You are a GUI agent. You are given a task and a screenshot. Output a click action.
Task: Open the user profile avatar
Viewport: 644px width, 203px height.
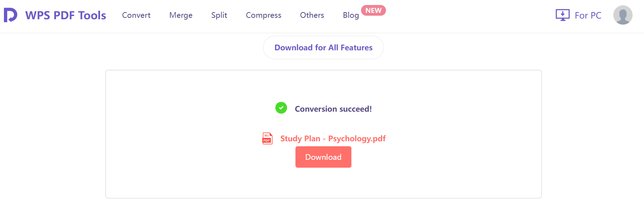tap(623, 15)
